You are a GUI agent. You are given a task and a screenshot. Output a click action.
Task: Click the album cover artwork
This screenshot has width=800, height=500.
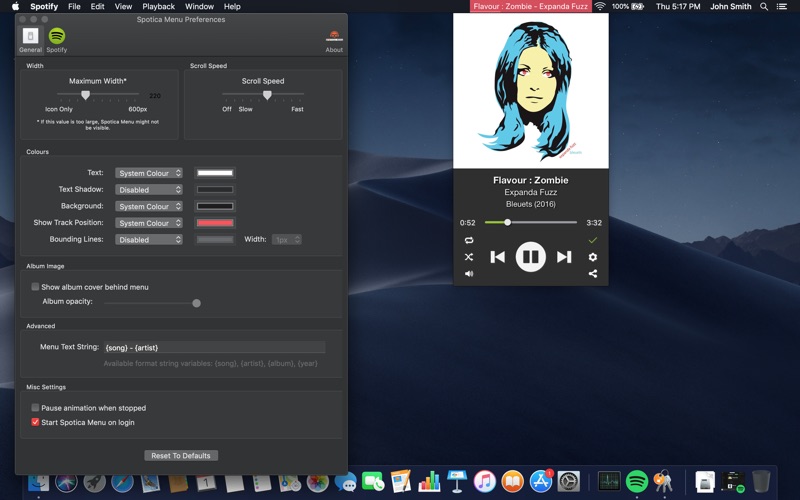coord(531,91)
